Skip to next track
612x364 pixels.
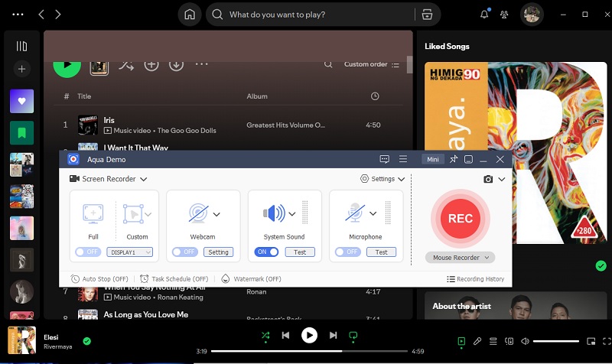(333, 336)
